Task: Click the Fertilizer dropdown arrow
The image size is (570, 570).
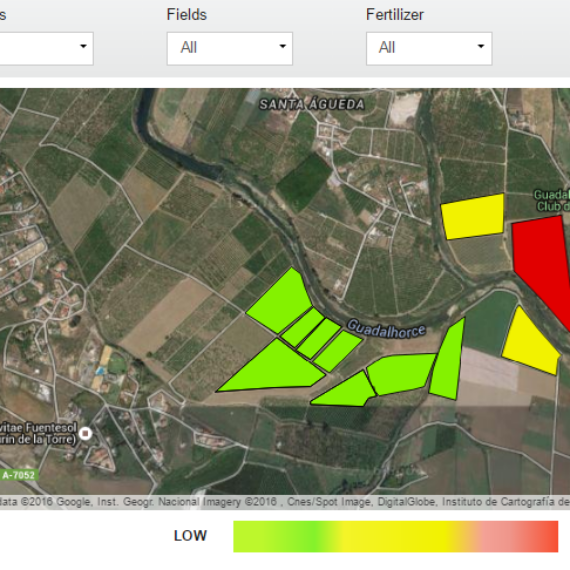Action: (x=481, y=46)
